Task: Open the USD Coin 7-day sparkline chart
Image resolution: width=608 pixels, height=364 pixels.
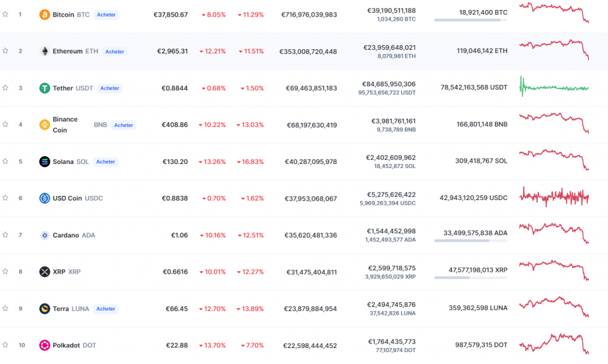Action: click(554, 198)
